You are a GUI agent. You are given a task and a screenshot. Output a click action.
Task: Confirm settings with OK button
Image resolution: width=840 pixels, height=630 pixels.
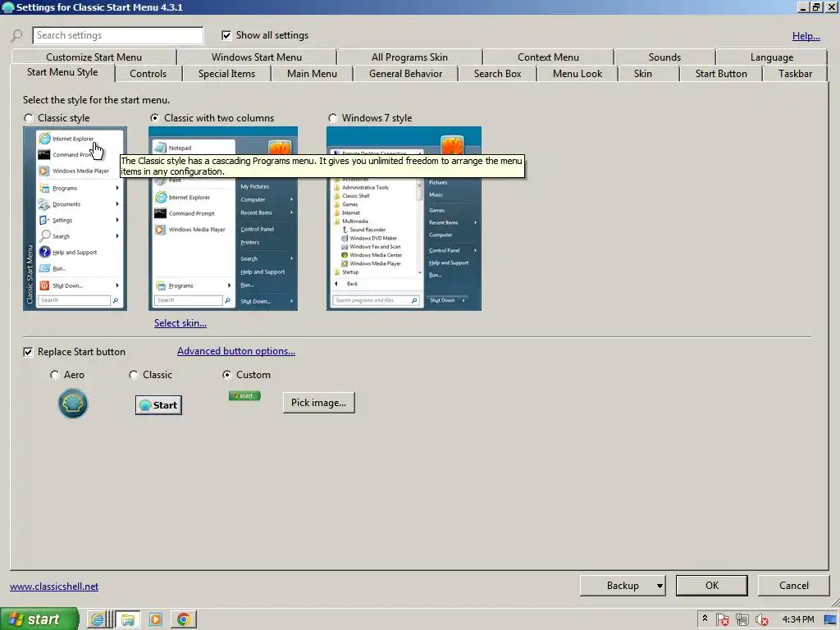point(711,586)
